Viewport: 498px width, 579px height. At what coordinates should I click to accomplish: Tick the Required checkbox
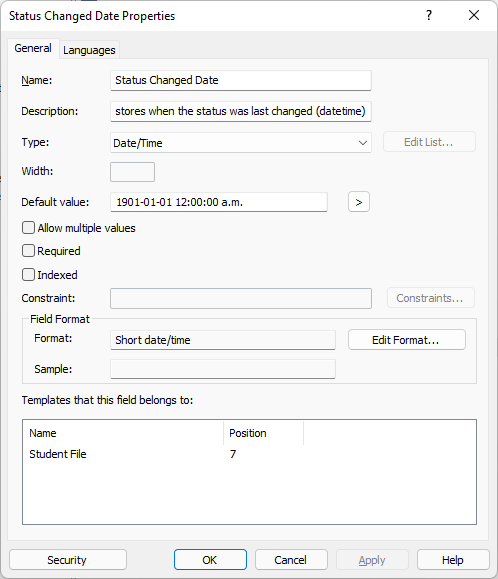[x=28, y=251]
